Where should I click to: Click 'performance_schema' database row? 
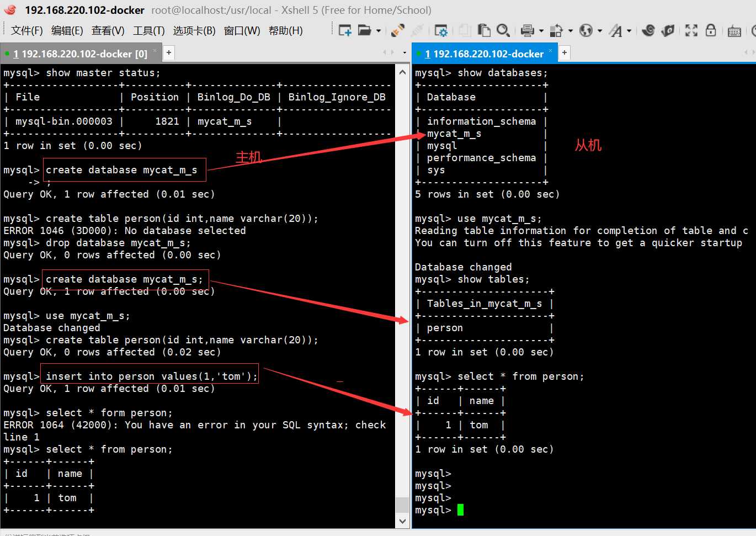coord(481,158)
